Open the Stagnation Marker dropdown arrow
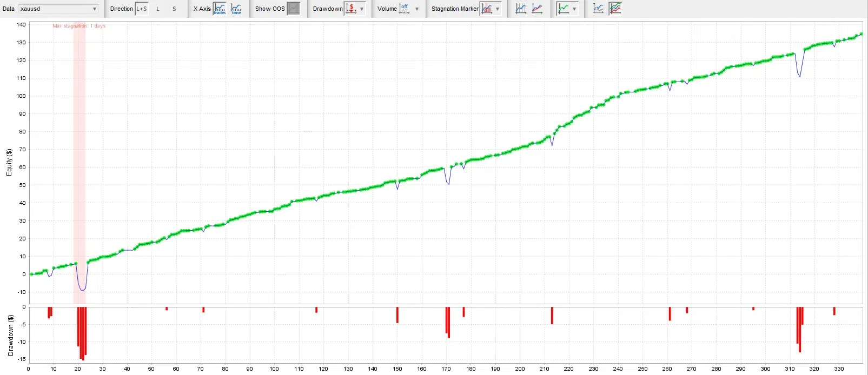 pyautogui.click(x=498, y=9)
